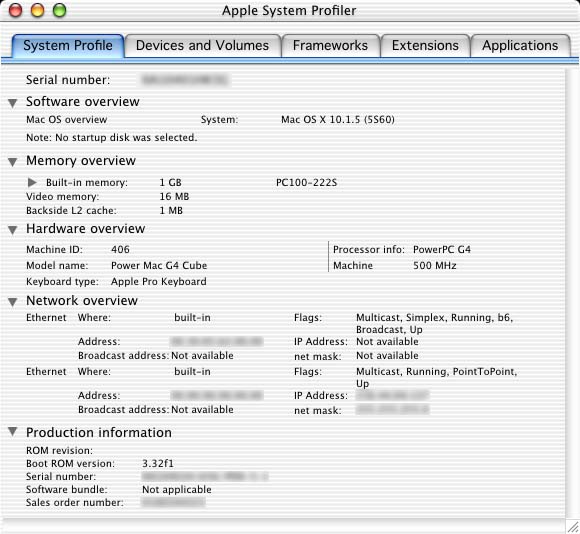
Task: Click the 1 GB built-in memory value
Action: 171,183
